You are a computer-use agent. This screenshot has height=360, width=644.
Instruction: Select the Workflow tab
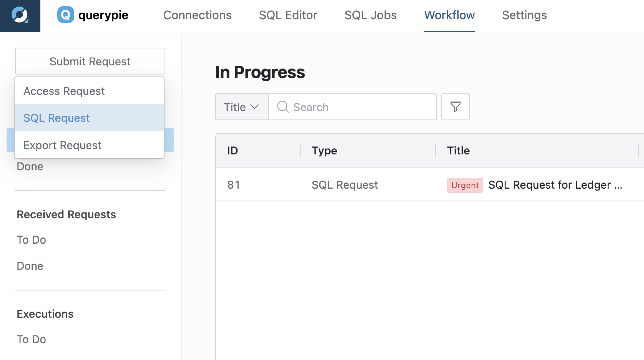pos(449,15)
